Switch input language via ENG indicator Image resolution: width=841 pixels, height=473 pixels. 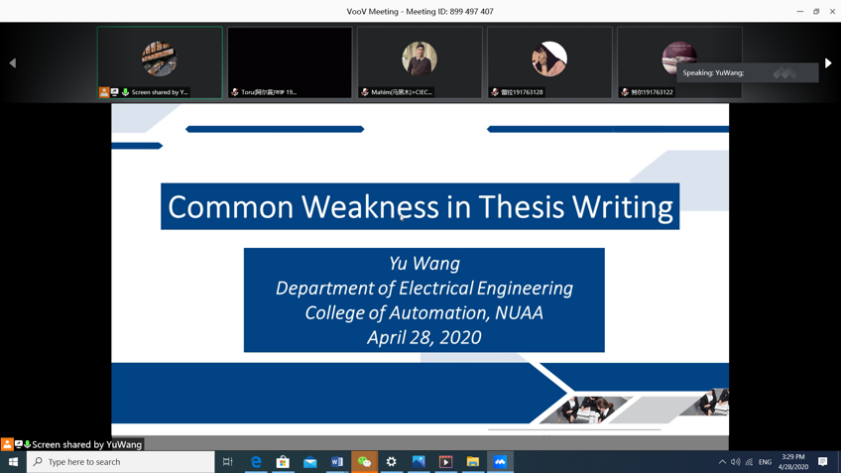pyautogui.click(x=765, y=462)
